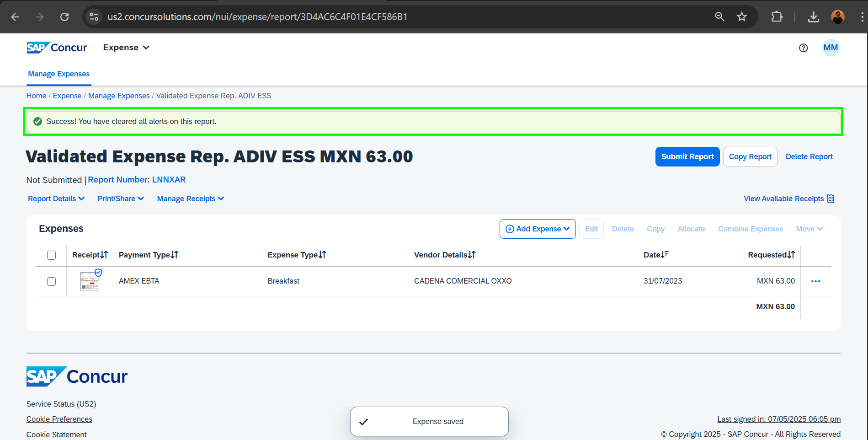Click the browser address bar URL
This screenshot has width=868, height=440.
click(x=257, y=17)
